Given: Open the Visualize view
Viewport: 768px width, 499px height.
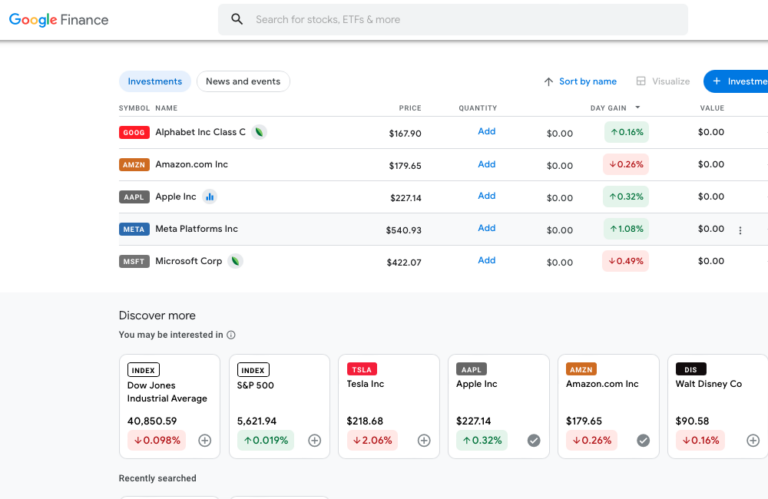Looking at the screenshot, I should 663,81.
